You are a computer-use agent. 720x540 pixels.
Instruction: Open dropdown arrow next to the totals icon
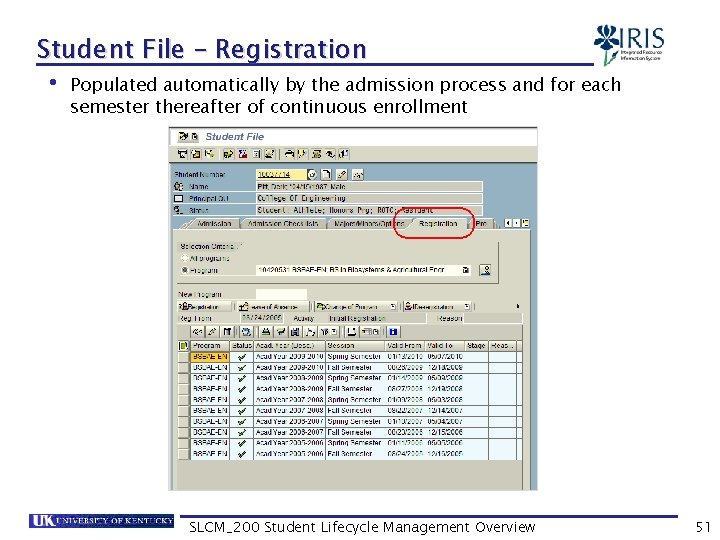(334, 332)
